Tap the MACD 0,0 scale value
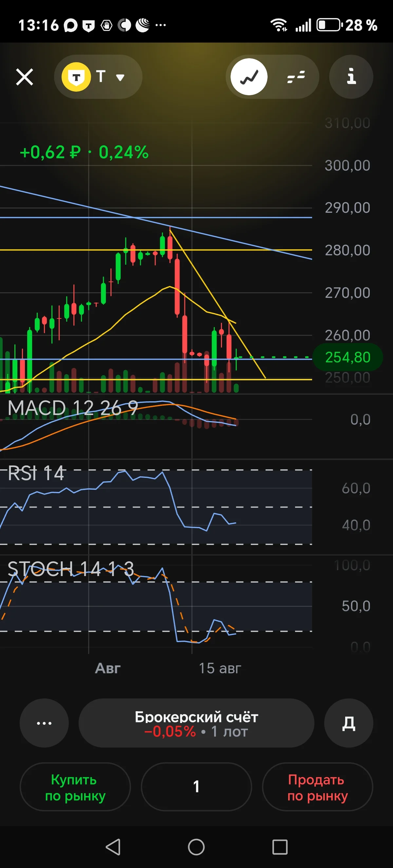This screenshot has width=393, height=868. (360, 420)
